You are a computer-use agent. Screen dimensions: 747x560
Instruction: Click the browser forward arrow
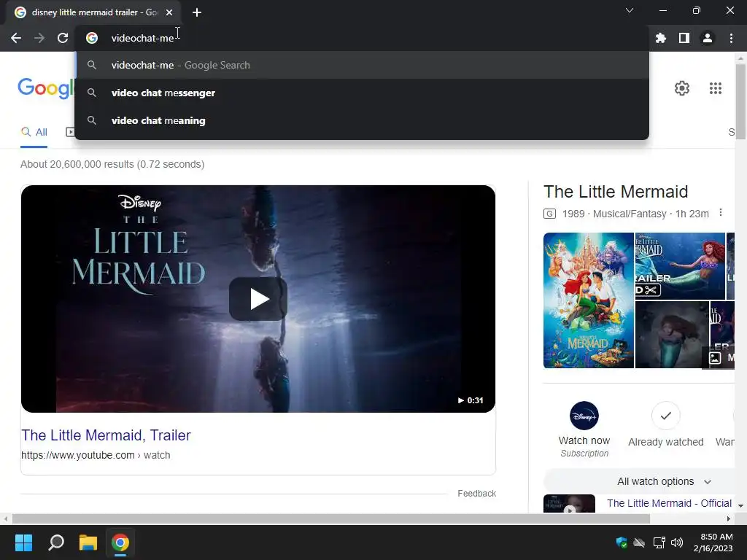point(39,38)
